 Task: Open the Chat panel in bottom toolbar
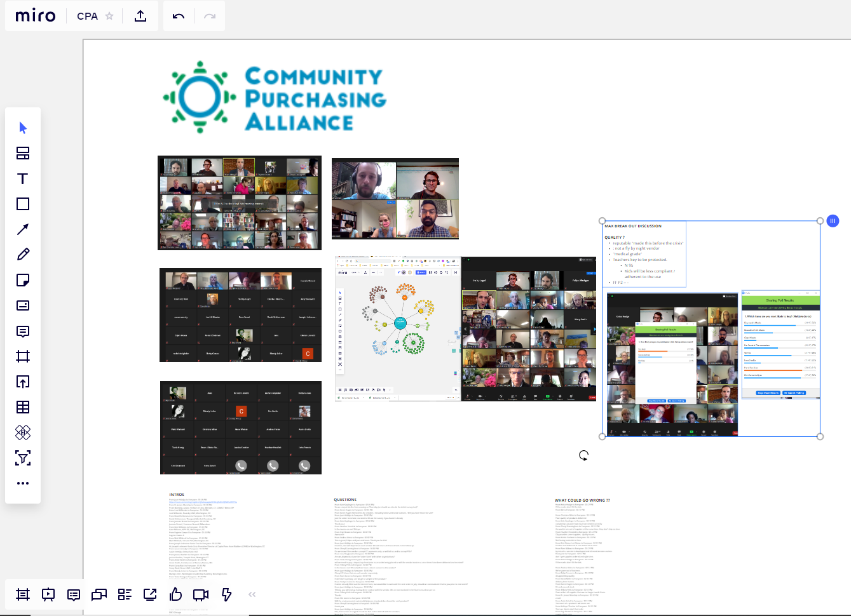point(99,594)
